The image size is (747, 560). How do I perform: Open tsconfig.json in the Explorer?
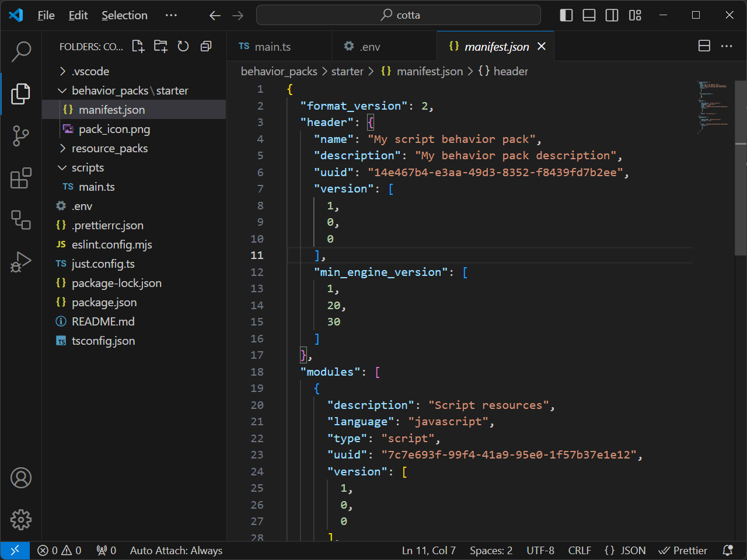click(x=134, y=341)
